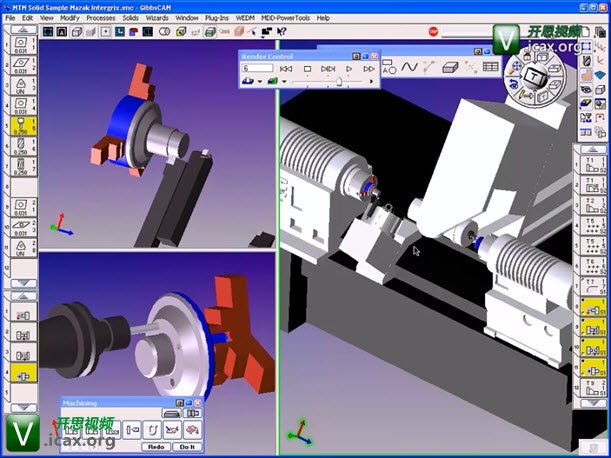The width and height of the screenshot is (611, 458).
Task: Open the Solids menu
Action: (x=131, y=18)
